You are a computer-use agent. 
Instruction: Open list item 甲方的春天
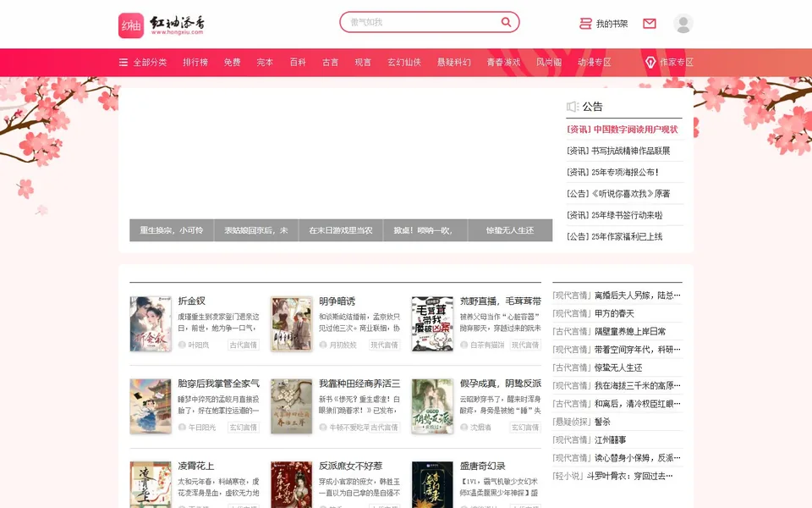click(x=614, y=313)
